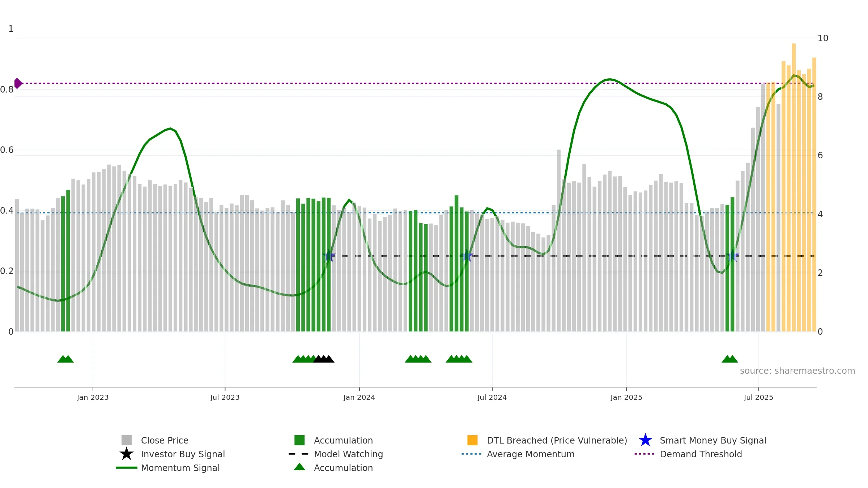This screenshot has width=868, height=488.
Task: Click the green Accumulation square legend swatch
Action: click(x=299, y=440)
